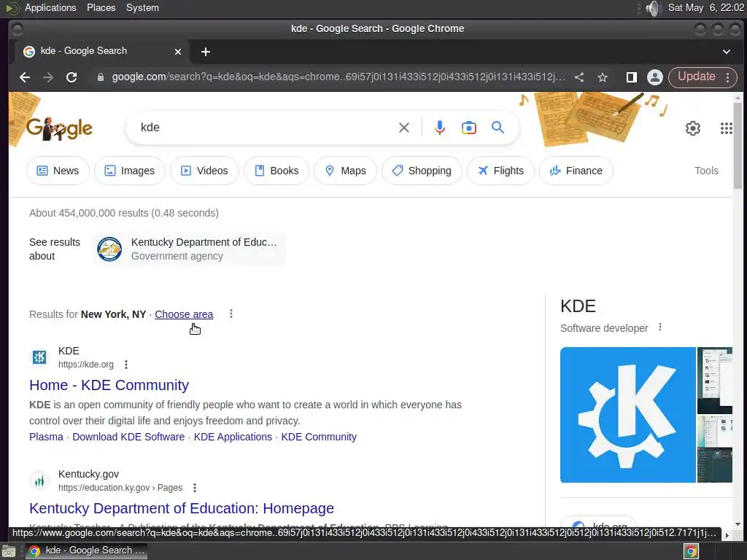Click the Choose area link
This screenshot has height=560, width=747.
(x=184, y=314)
